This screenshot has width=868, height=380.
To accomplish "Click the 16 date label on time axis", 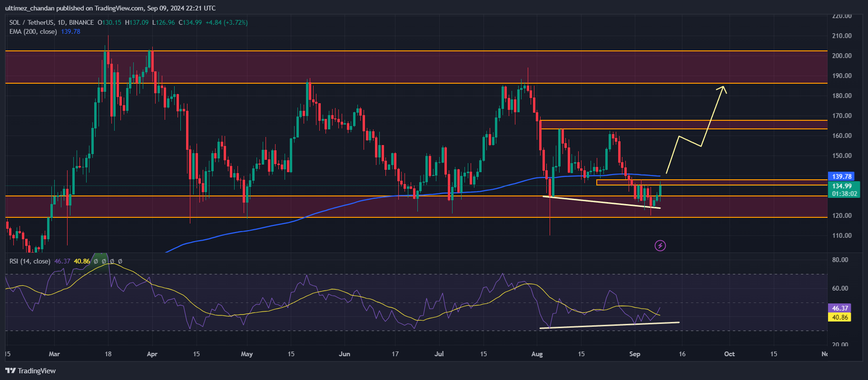I will click(x=682, y=354).
